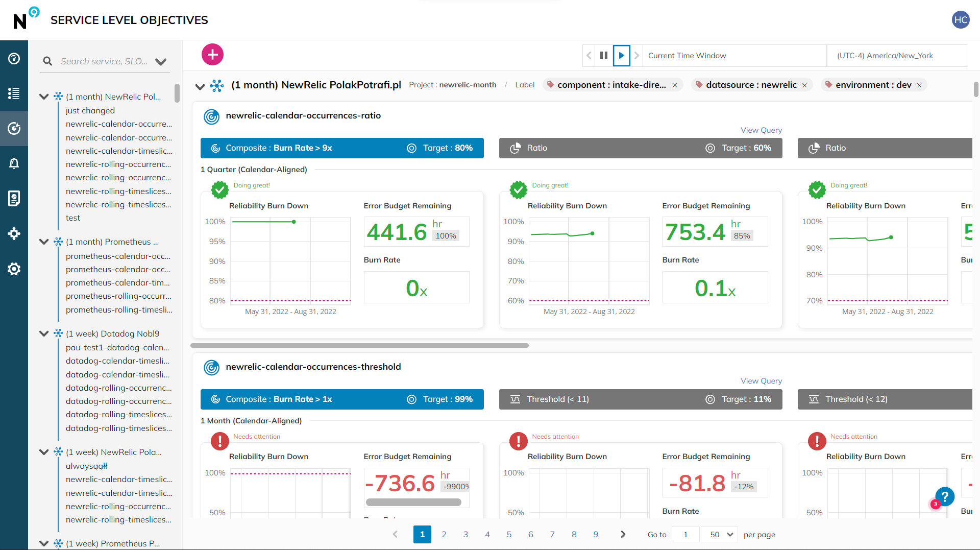Focus the Search service, SLO input

(105, 61)
